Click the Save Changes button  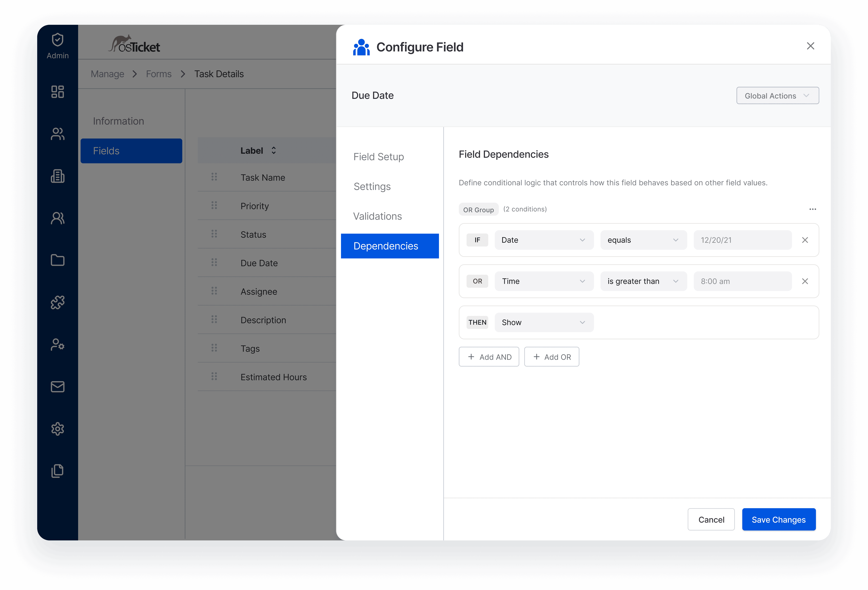click(778, 519)
